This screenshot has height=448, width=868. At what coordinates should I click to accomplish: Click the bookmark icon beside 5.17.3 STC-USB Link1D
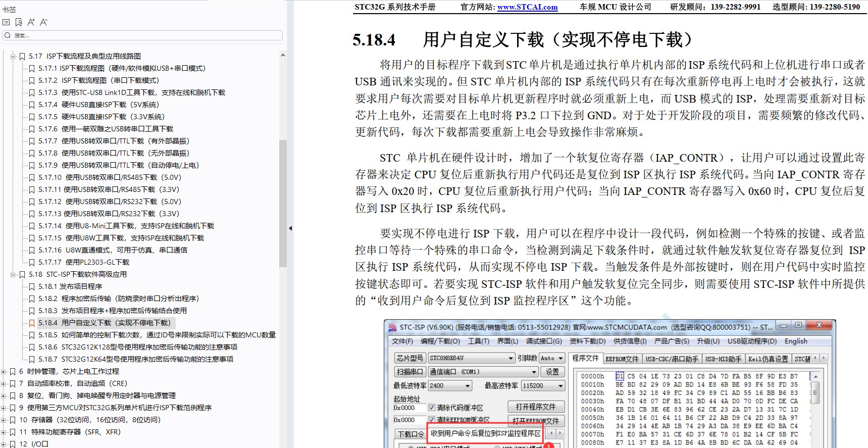(x=32, y=93)
